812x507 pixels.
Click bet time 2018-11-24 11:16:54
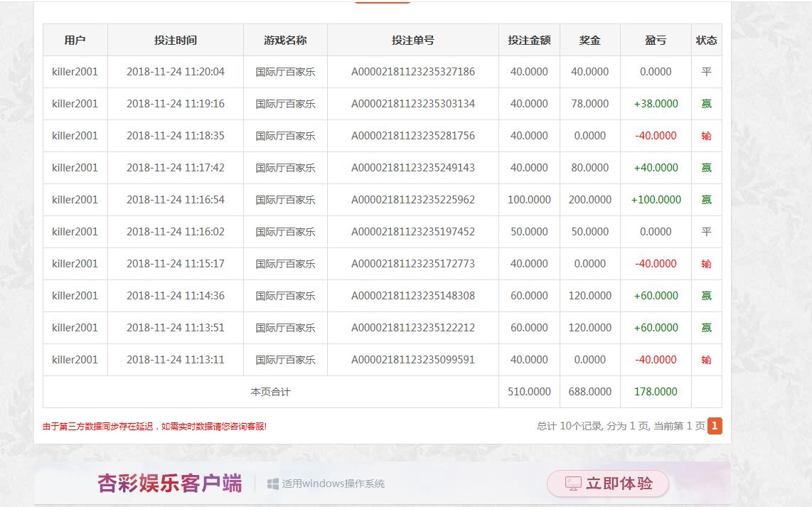click(x=176, y=200)
